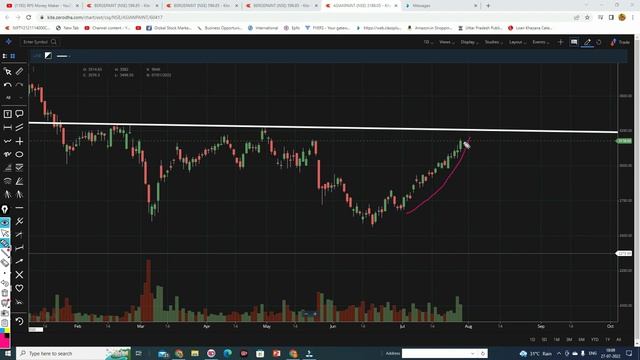Open the Windows Start menu
The width and height of the screenshot is (640, 360).
[7, 353]
